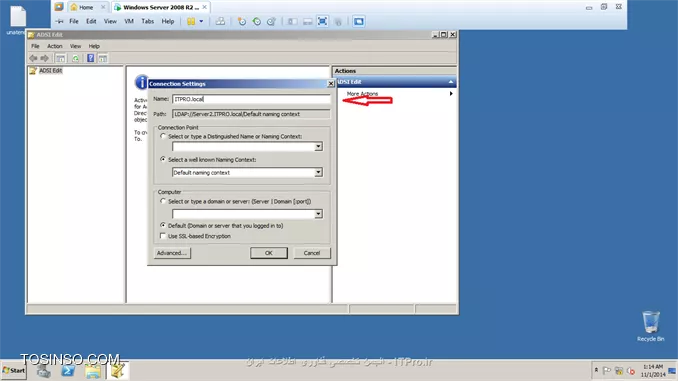Open VMware Tabs menu
This screenshot has height=381, width=678.
tap(147, 21)
